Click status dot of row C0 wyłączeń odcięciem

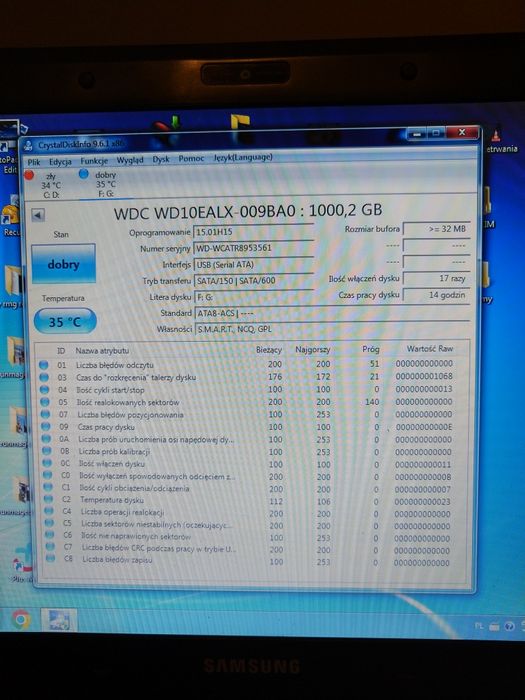[x=47, y=476]
